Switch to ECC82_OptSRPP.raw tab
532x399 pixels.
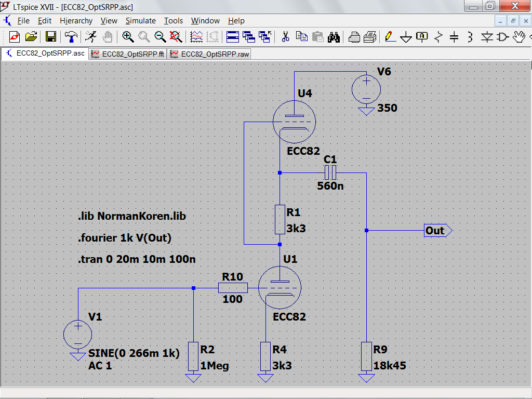[x=210, y=54]
